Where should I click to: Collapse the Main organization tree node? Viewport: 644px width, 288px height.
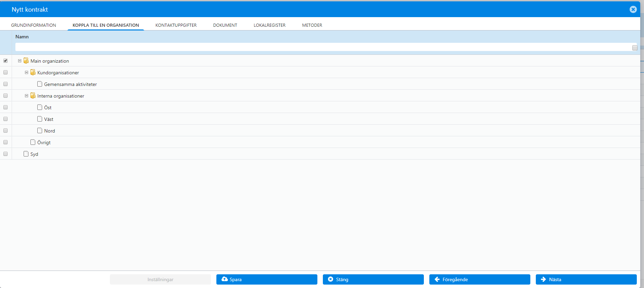coord(20,61)
